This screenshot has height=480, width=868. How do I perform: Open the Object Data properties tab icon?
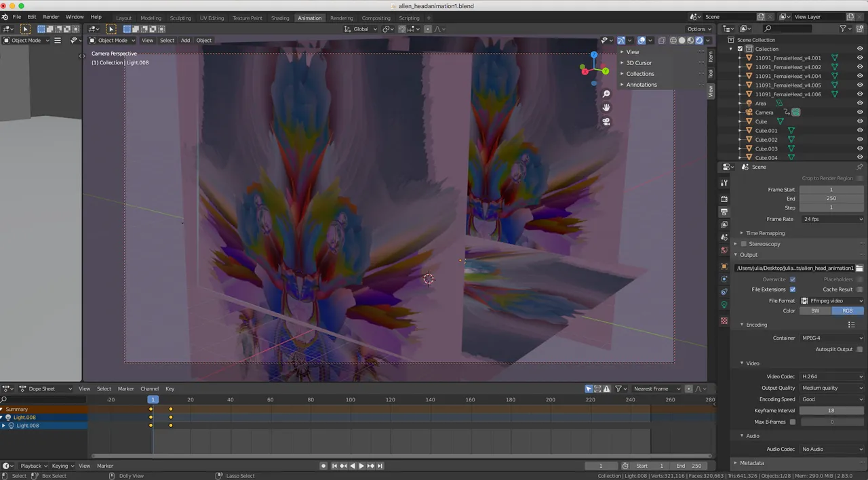coord(724,304)
